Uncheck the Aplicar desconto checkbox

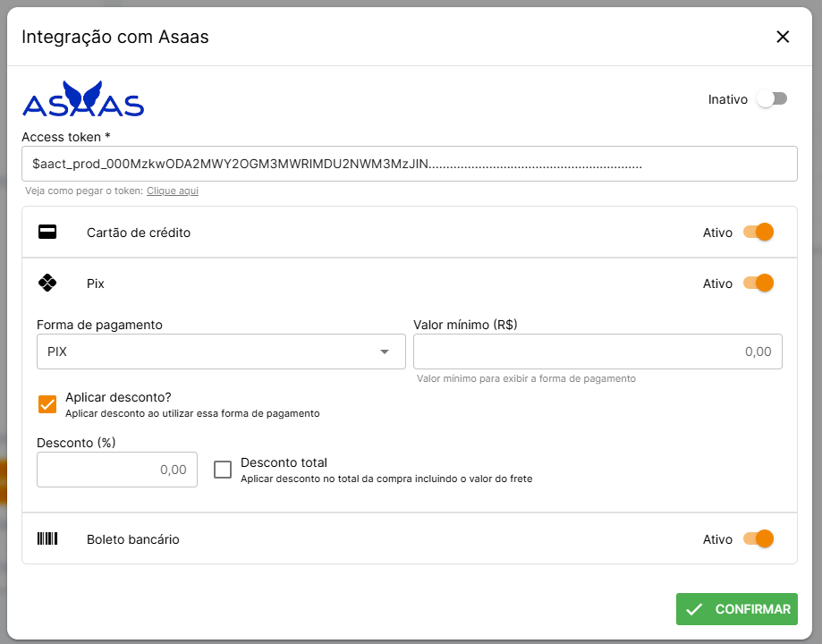(47, 404)
